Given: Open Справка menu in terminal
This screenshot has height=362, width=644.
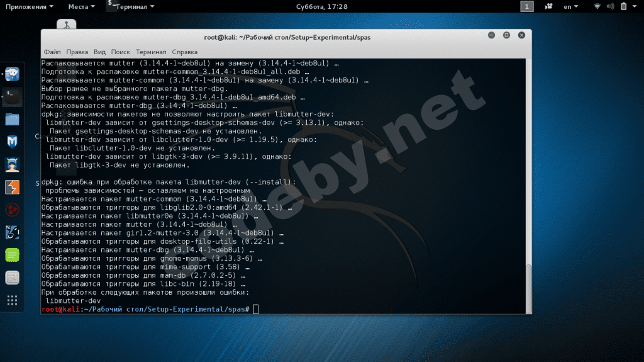Looking at the screenshot, I should tap(184, 52).
